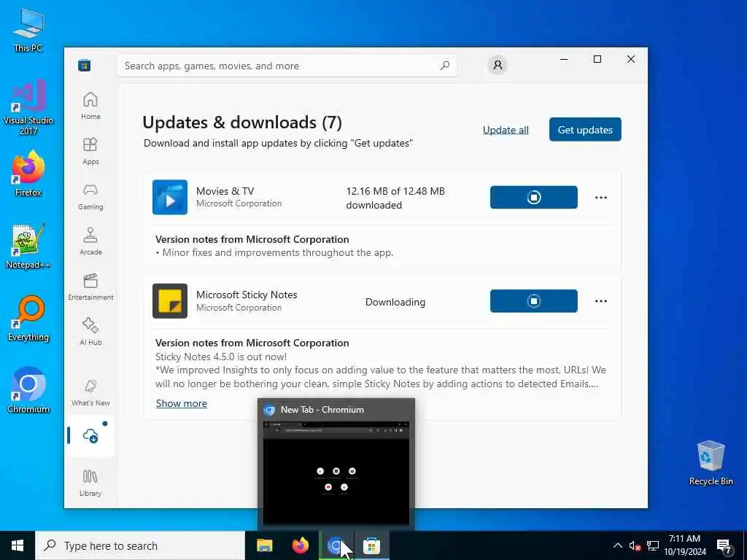Go to the Gaming section
Image resolution: width=747 pixels, height=560 pixels.
(90, 196)
